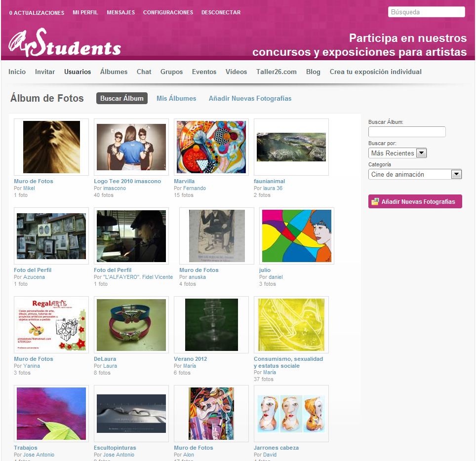This screenshot has height=461, width=476.
Task: Go to Grupos in the navigation menu
Action: (171, 72)
